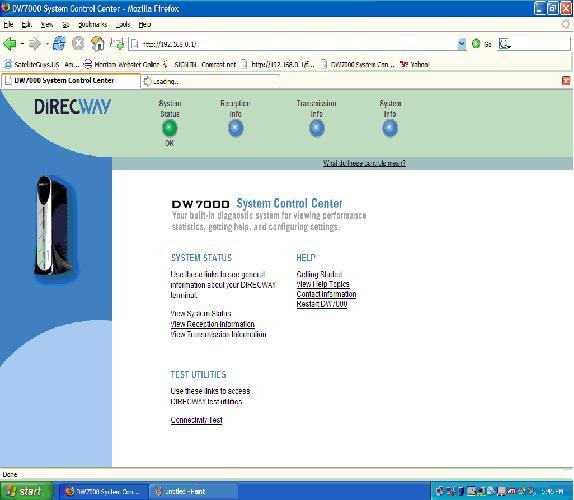Open View Transmission Information link
Viewport: 574px width, 500px height.
[x=219, y=334]
